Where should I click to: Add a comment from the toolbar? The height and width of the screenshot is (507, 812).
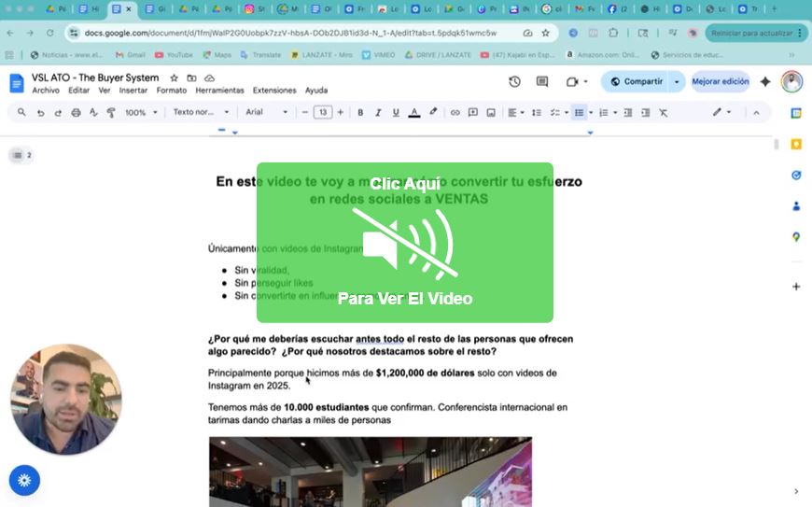coord(473,112)
